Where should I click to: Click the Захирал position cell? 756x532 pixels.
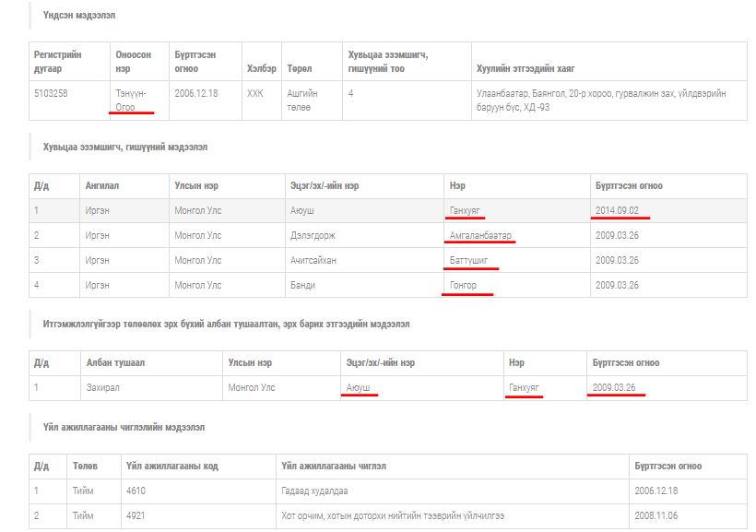[x=105, y=387]
